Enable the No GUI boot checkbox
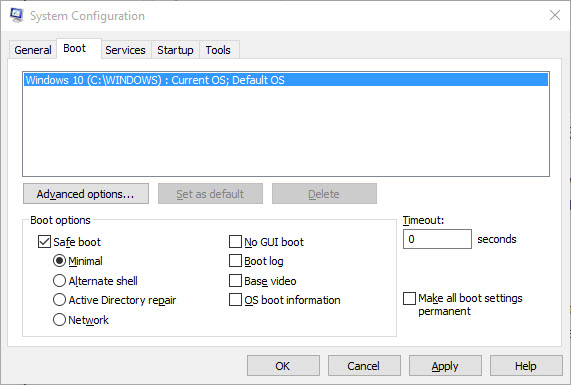This screenshot has height=385, width=571. pos(235,242)
